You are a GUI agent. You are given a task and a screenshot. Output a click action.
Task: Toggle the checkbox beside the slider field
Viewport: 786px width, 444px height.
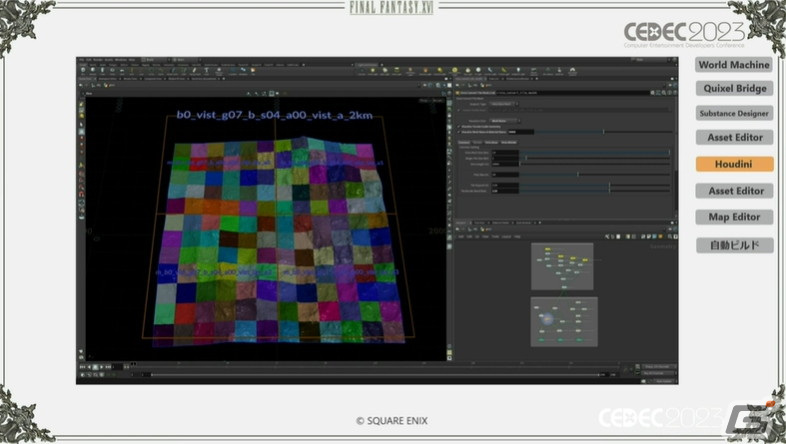point(458,132)
